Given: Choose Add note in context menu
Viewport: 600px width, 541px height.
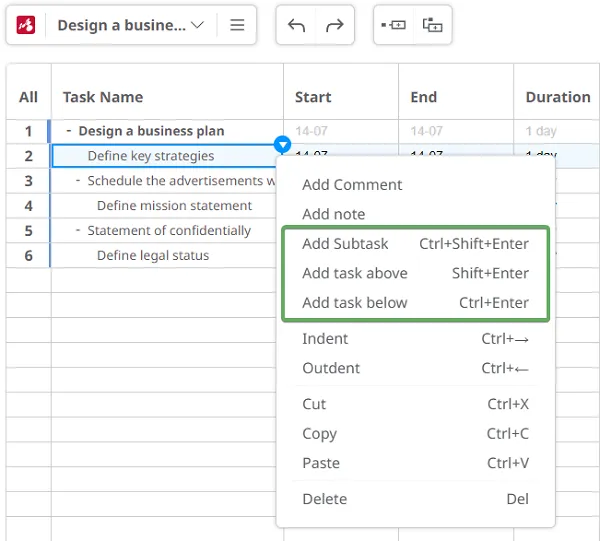Looking at the screenshot, I should 334,214.
